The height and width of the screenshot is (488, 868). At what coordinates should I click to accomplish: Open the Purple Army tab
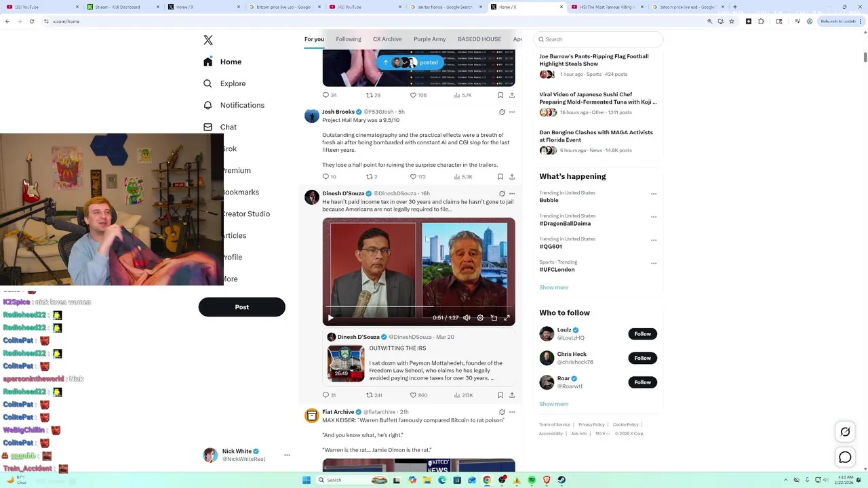[430, 39]
